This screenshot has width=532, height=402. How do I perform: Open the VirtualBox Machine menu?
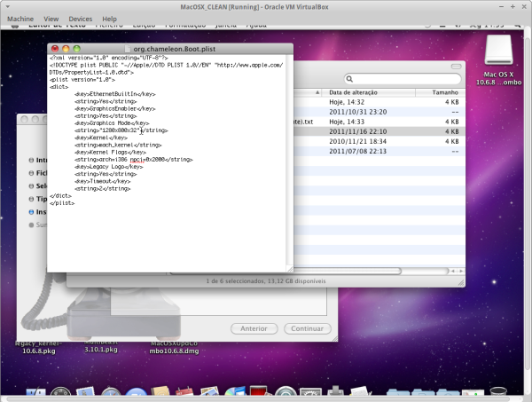pyautogui.click(x=20, y=19)
